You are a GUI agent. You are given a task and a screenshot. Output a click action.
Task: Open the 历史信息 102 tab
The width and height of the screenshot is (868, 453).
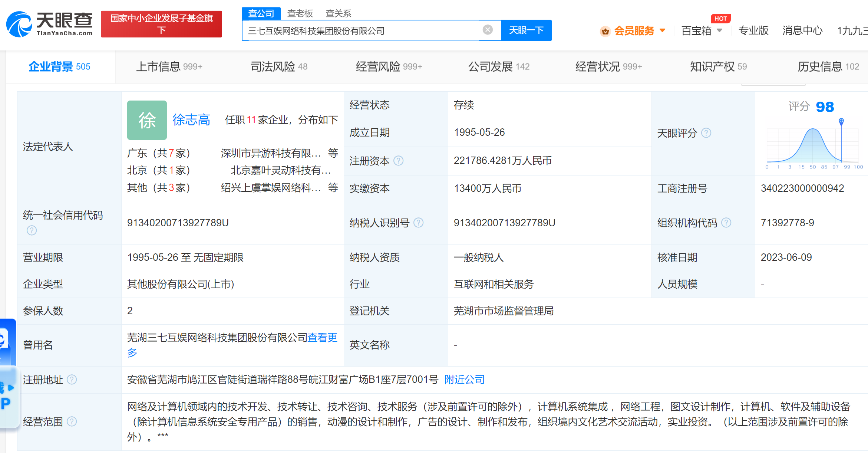828,66
